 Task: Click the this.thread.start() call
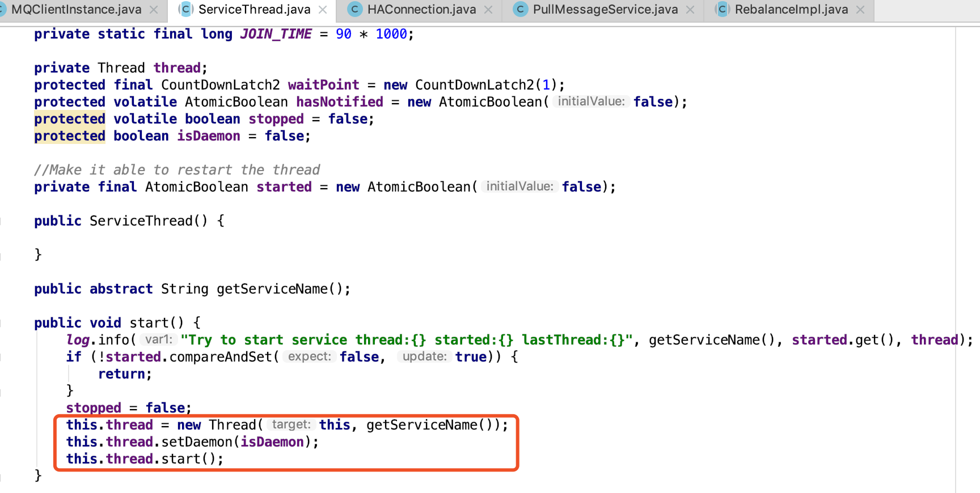(x=145, y=459)
